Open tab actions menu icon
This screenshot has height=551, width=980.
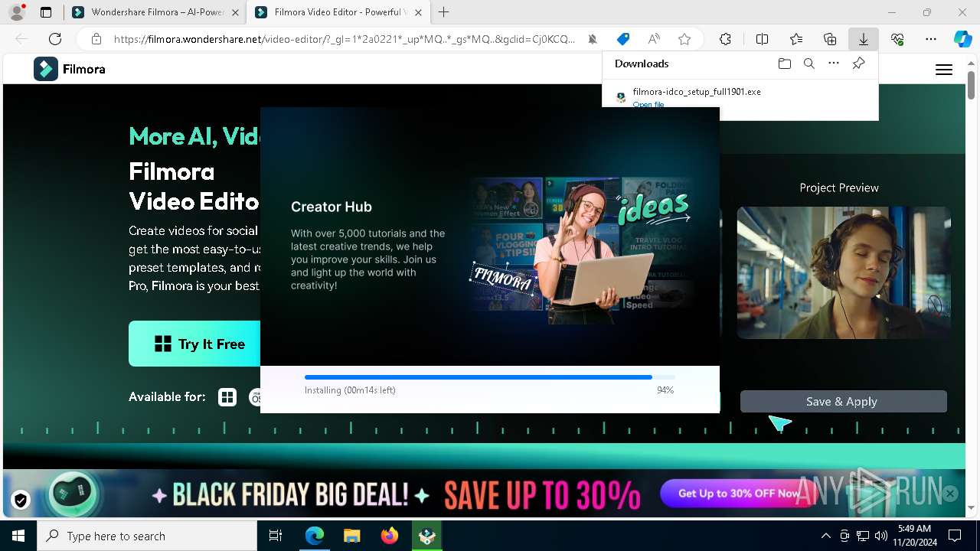click(x=46, y=12)
